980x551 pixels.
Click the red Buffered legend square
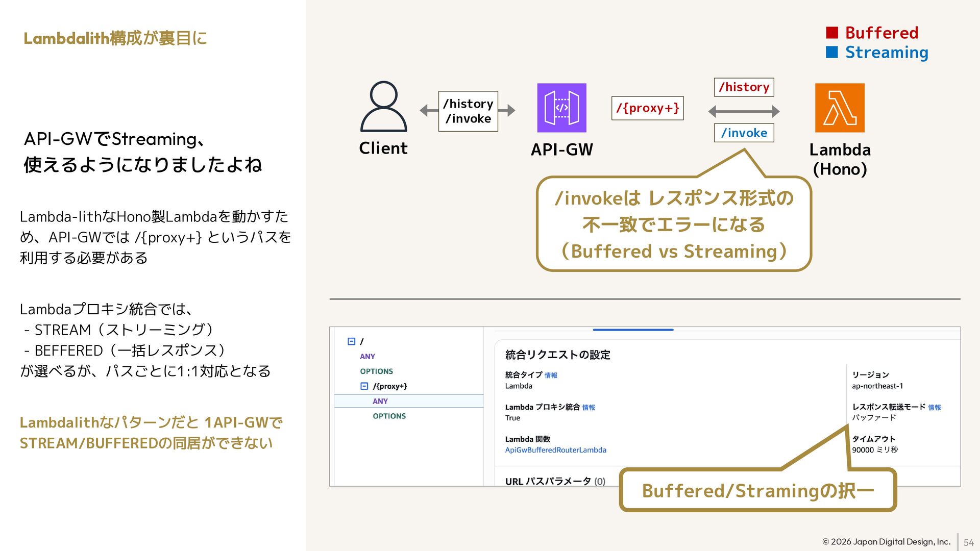point(832,33)
